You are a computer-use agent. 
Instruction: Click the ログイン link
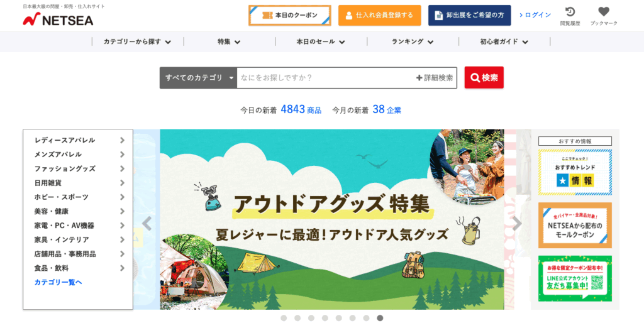click(535, 15)
